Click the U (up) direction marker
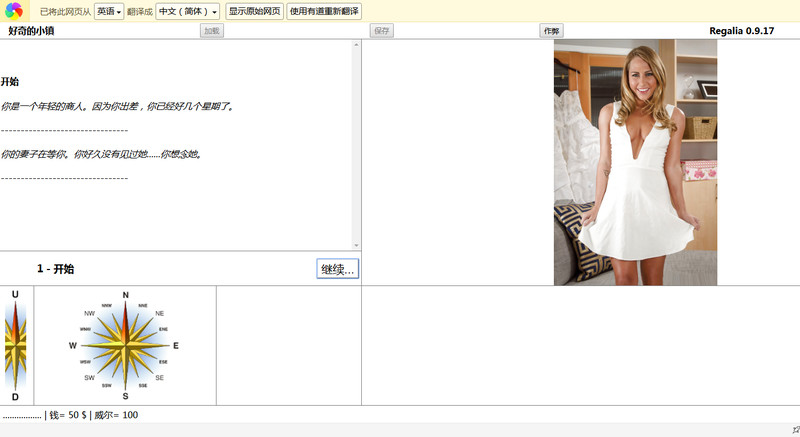 [15, 295]
